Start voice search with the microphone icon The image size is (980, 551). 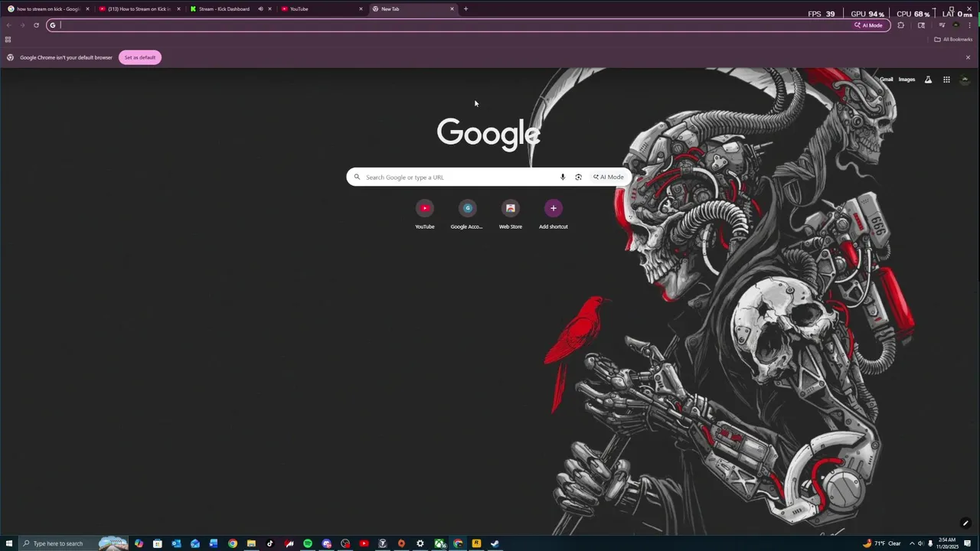563,177
